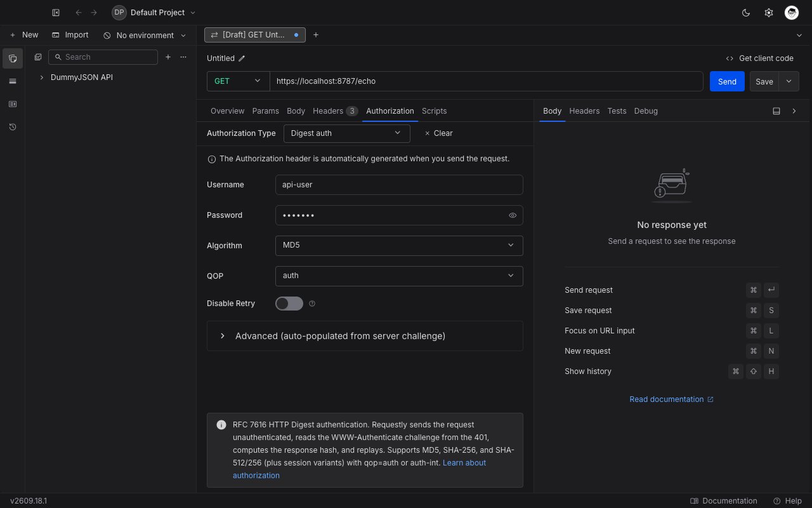This screenshot has width=812, height=508.
Task: Click the select-items icon beside Search
Action: tap(38, 57)
